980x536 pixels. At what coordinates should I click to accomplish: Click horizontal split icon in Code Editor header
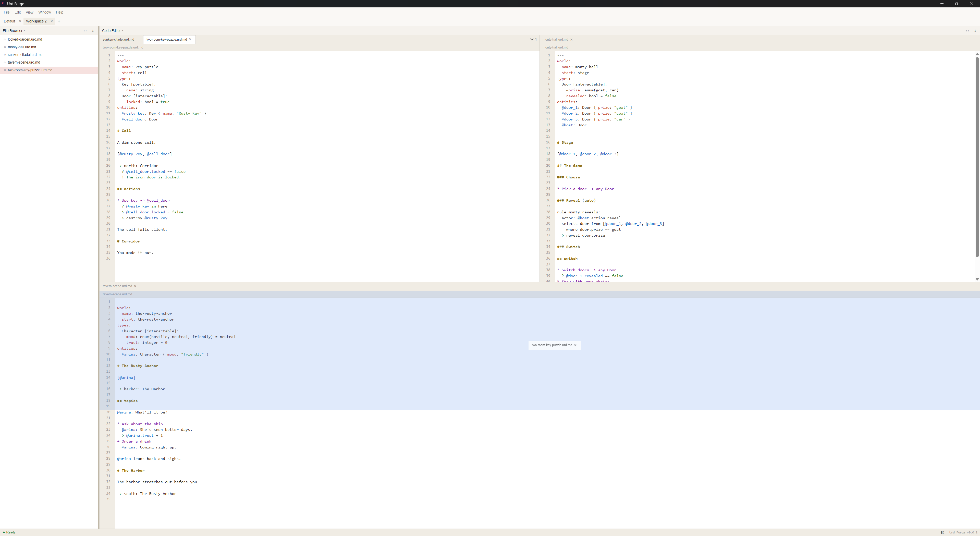coord(967,31)
